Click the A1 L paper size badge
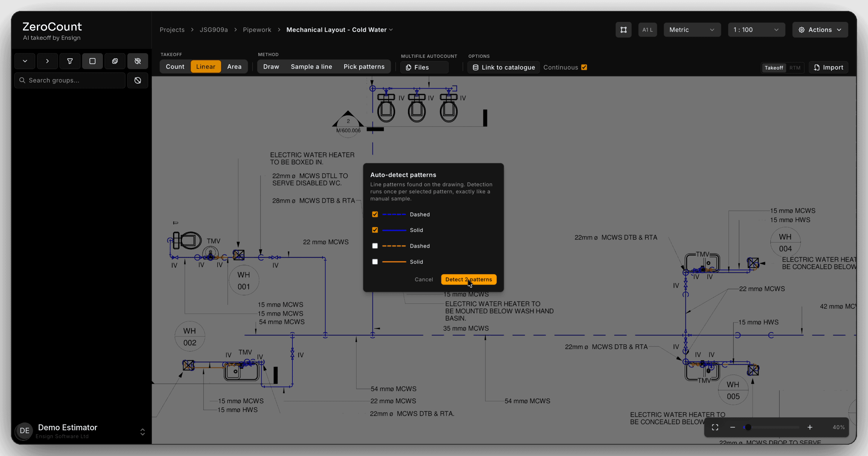 647,30
